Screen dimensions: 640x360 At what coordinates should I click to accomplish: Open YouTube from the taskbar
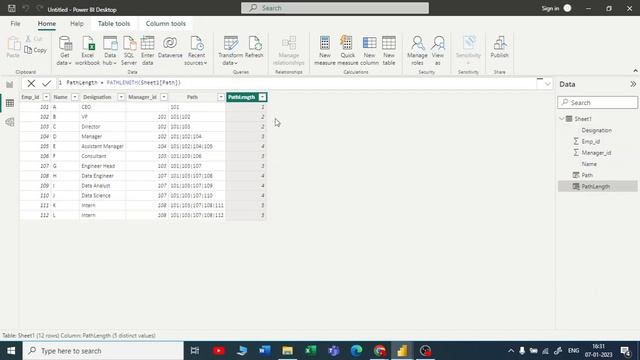218,351
